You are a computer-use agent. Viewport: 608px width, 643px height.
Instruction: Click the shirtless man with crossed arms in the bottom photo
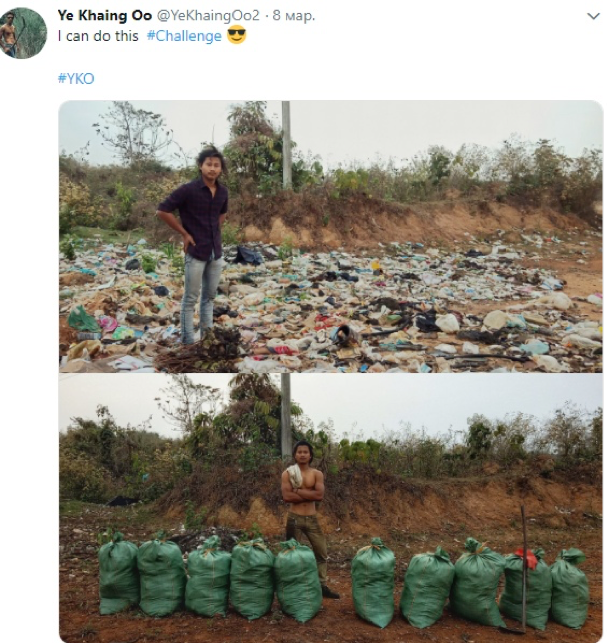pos(305,519)
